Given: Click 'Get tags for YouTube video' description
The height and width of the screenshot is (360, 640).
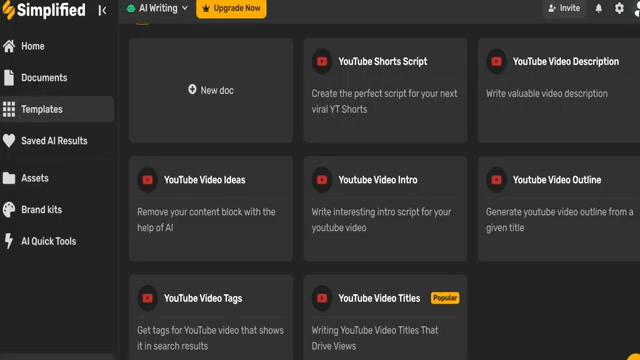Looking at the screenshot, I should [x=210, y=338].
